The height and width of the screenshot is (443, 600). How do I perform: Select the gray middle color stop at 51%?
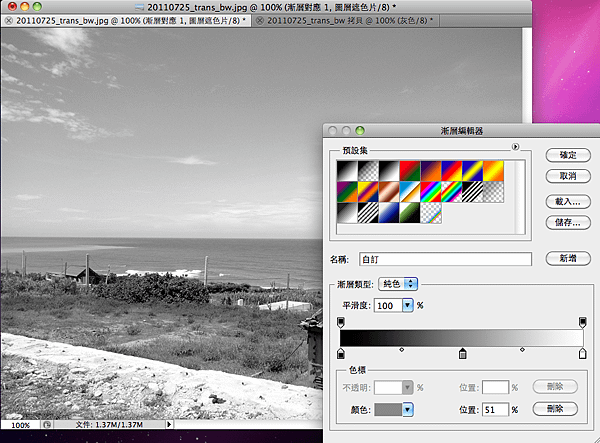pyautogui.click(x=463, y=353)
